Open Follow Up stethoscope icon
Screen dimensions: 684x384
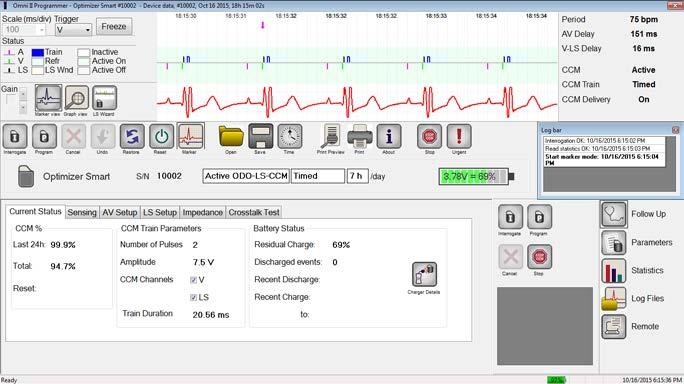(x=613, y=214)
